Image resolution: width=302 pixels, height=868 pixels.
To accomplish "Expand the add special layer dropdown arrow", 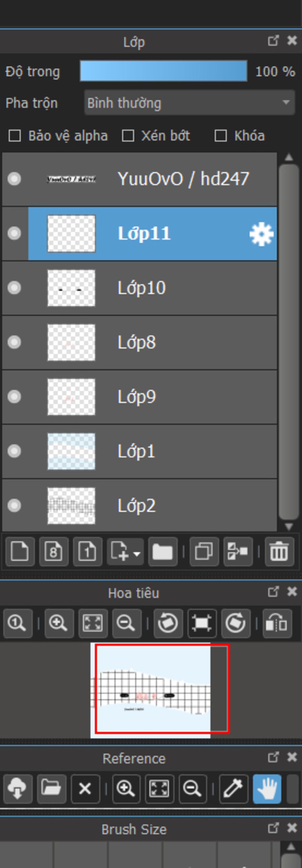I will point(137,554).
